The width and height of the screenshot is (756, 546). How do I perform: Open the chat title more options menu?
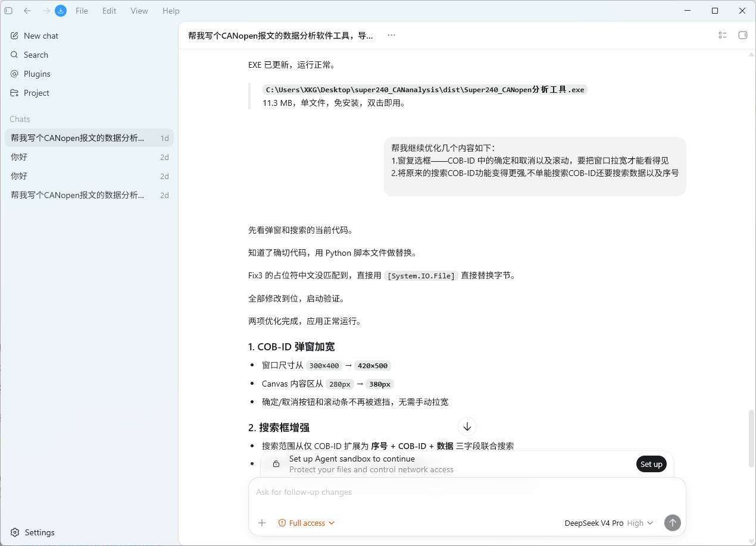click(391, 35)
